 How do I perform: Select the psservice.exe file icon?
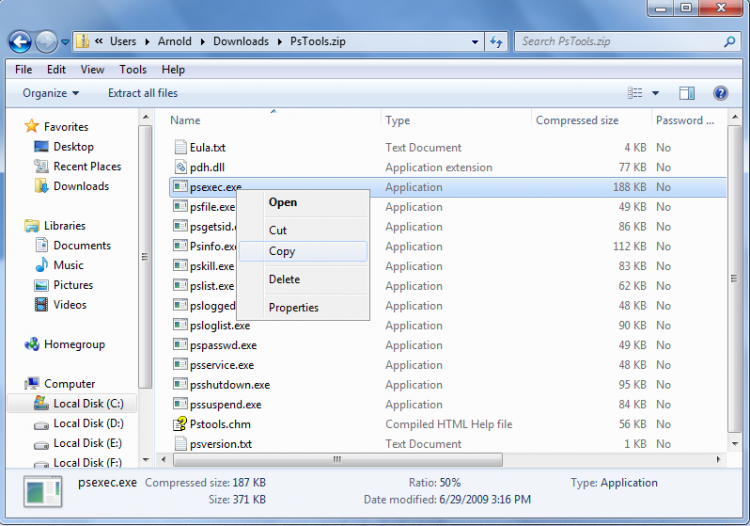click(x=180, y=365)
